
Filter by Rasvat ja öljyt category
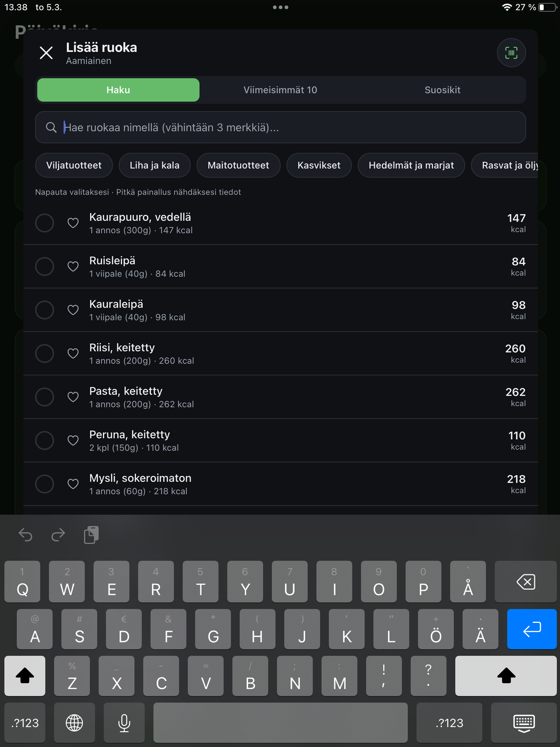point(505,165)
